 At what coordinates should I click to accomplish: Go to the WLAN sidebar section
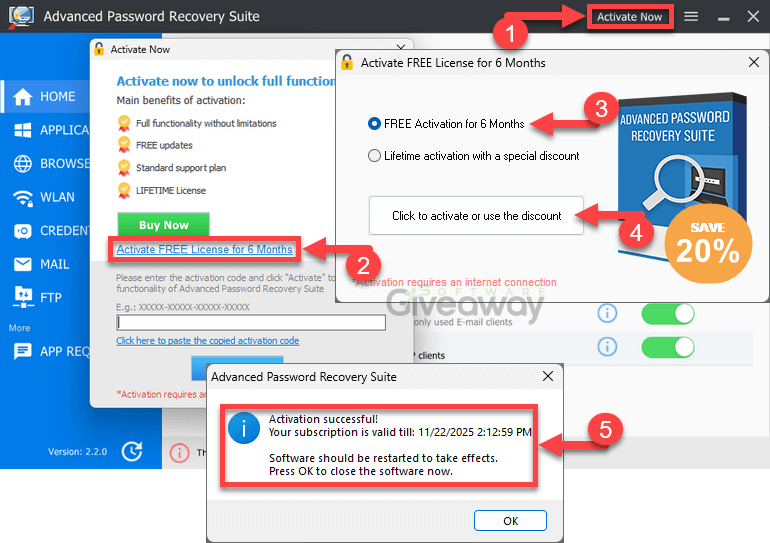point(47,197)
